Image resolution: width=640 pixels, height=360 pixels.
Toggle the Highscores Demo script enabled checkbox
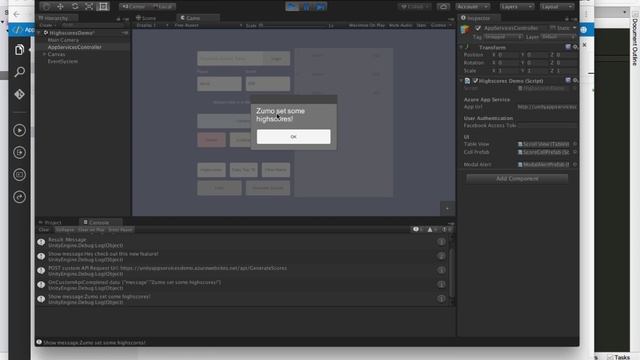click(x=475, y=81)
